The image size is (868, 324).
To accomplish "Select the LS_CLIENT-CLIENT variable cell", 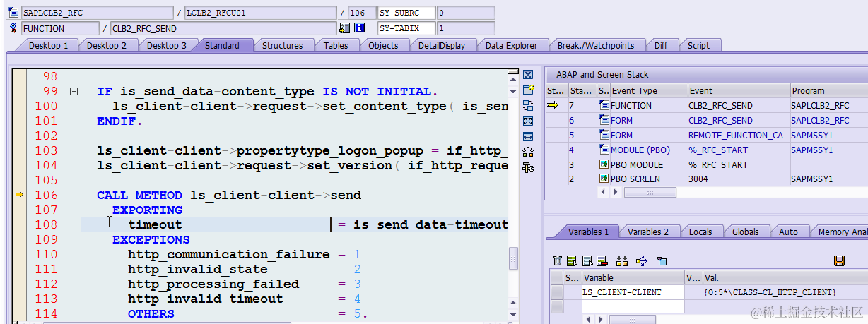I will 632,292.
